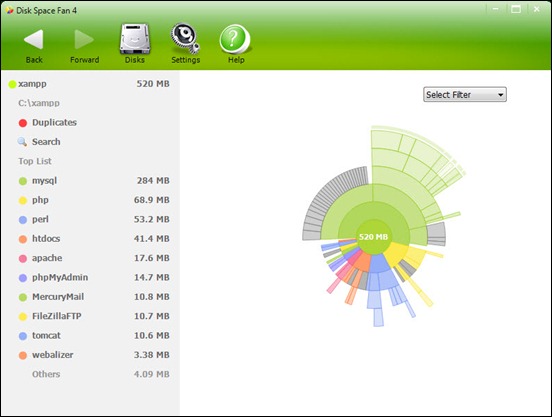
Task: Open the Help question mark icon
Action: pyautogui.click(x=235, y=39)
